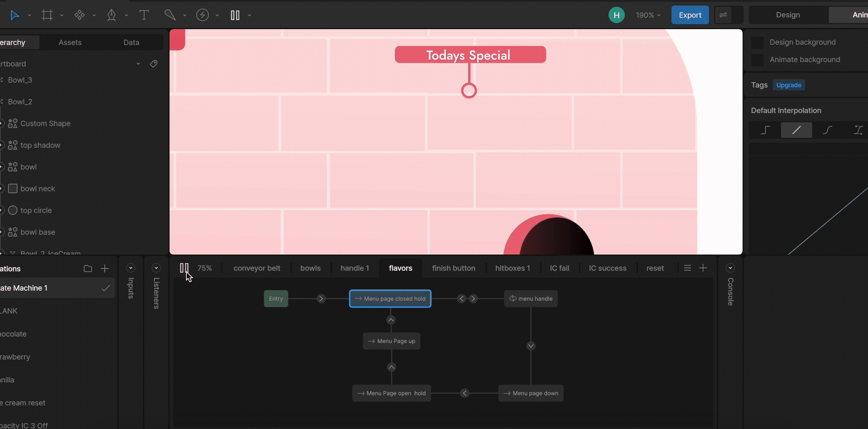Image resolution: width=868 pixels, height=429 pixels.
Task: Choose the Artboard frame tool
Action: tap(47, 15)
